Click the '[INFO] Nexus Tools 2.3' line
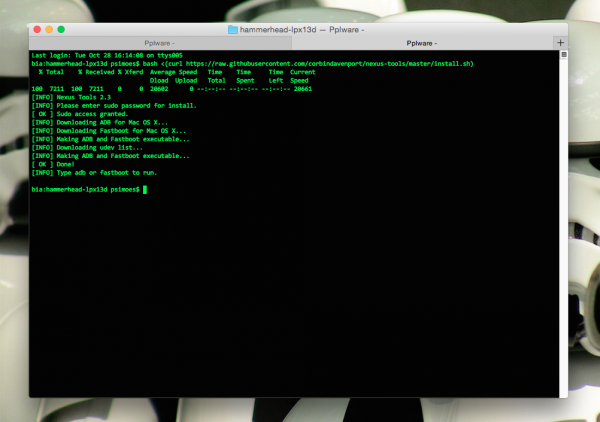Image resolution: width=600 pixels, height=422 pixels. 71,98
